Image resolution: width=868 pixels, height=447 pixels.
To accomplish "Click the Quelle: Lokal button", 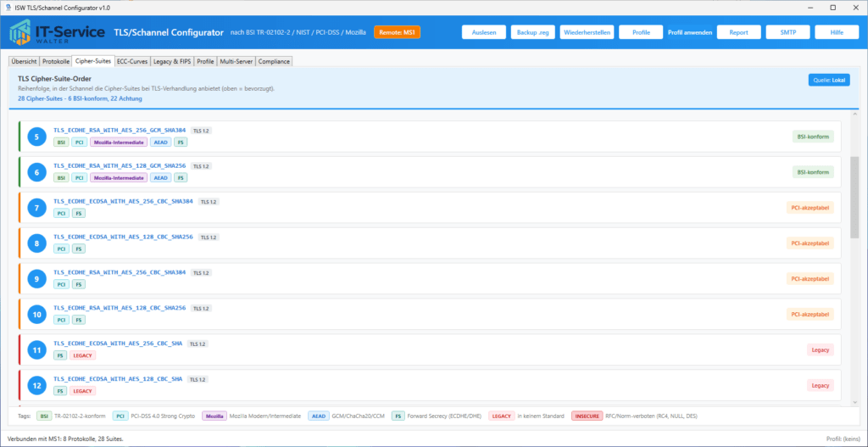I will (x=829, y=80).
